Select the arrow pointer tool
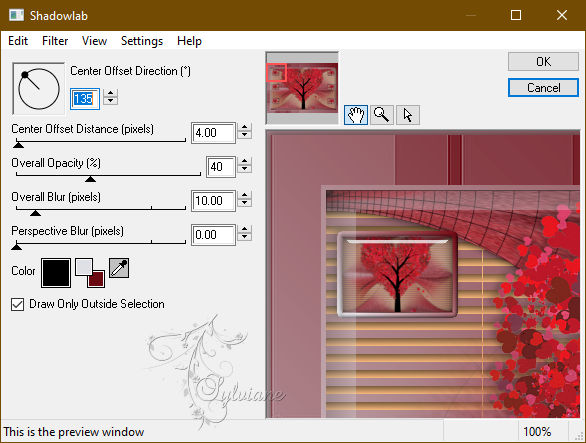 [408, 115]
